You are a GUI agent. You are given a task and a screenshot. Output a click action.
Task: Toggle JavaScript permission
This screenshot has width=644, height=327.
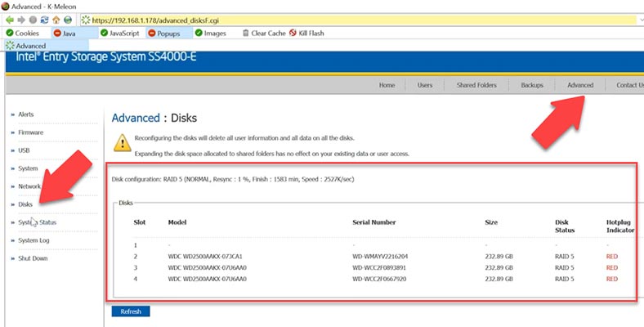[120, 33]
